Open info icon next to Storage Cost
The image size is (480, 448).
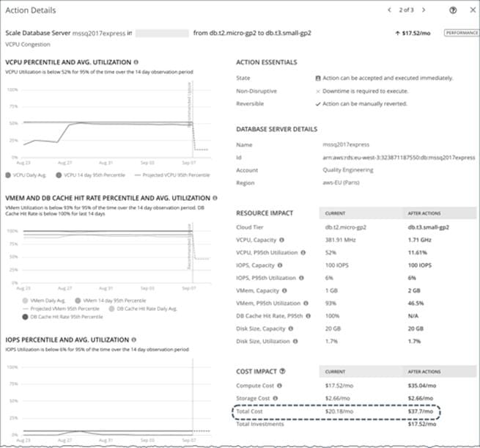pyautogui.click(x=276, y=398)
